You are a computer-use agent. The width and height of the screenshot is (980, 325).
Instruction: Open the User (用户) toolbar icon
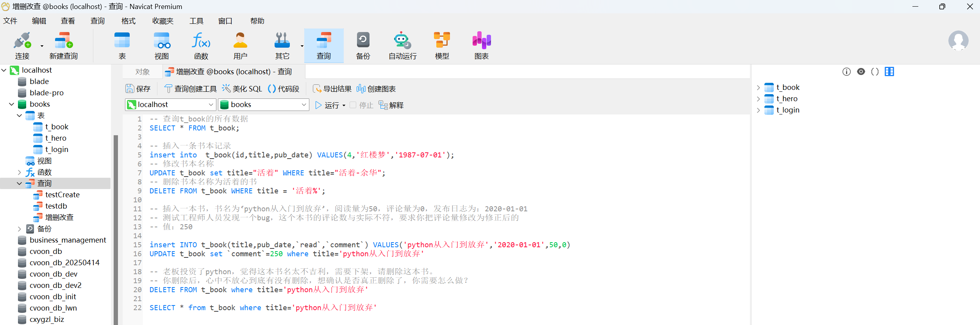tap(241, 46)
